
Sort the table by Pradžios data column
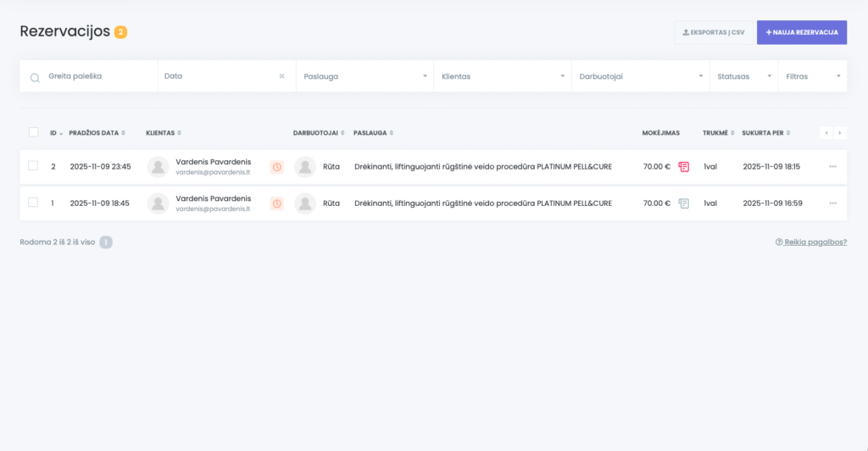click(97, 133)
